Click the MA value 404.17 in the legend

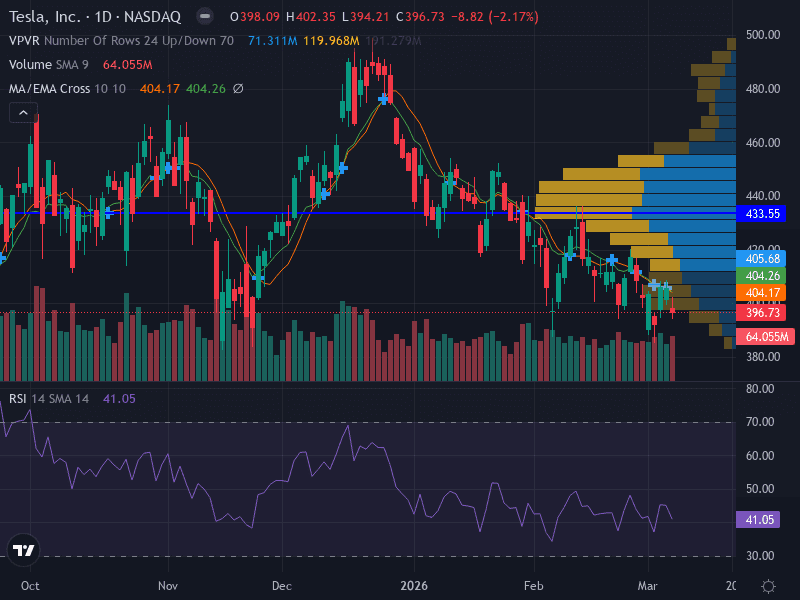pos(160,89)
